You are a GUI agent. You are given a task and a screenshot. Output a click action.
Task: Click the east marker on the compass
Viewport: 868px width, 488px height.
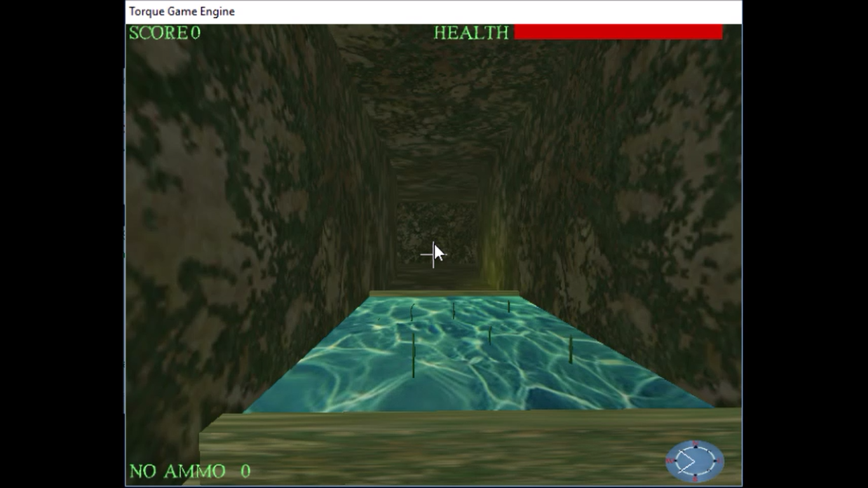click(720, 461)
